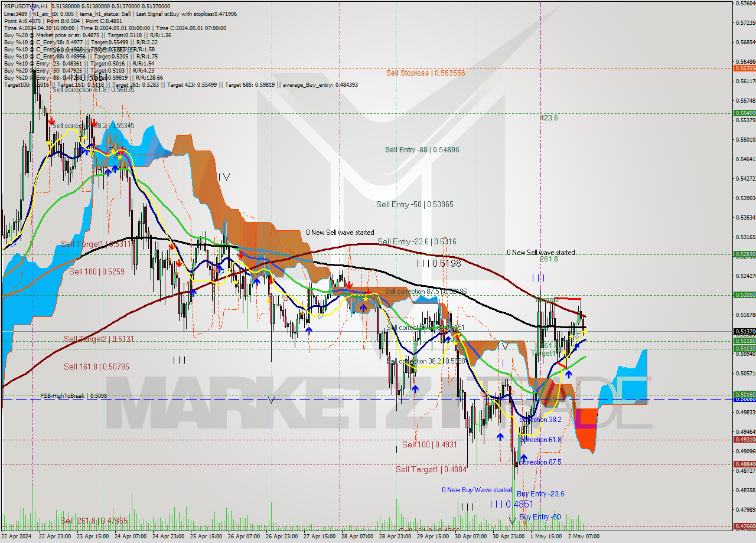The image size is (756, 543).
Task: Click the green 0.52830 price tag
Action: [x=745, y=254]
